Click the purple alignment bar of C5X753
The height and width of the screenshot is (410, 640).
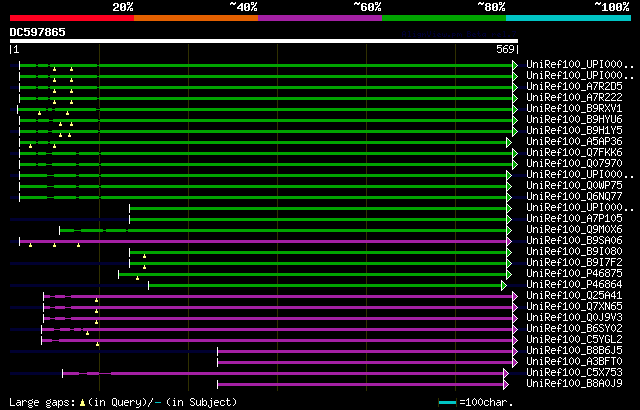tap(283, 374)
